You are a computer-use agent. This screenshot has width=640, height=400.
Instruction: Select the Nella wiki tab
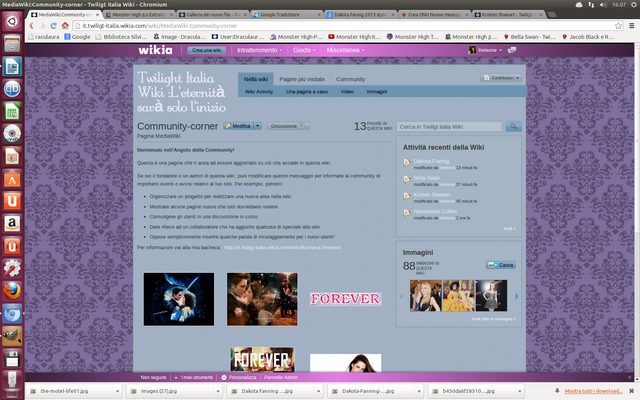click(x=256, y=79)
